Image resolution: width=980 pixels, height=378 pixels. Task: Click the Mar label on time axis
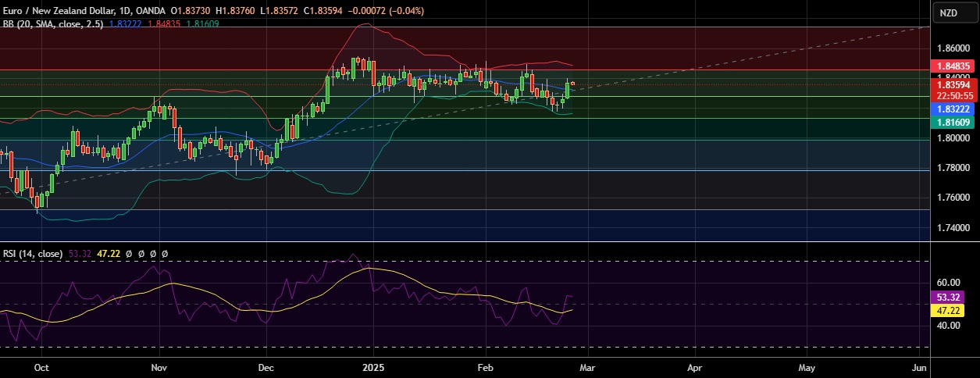(586, 367)
